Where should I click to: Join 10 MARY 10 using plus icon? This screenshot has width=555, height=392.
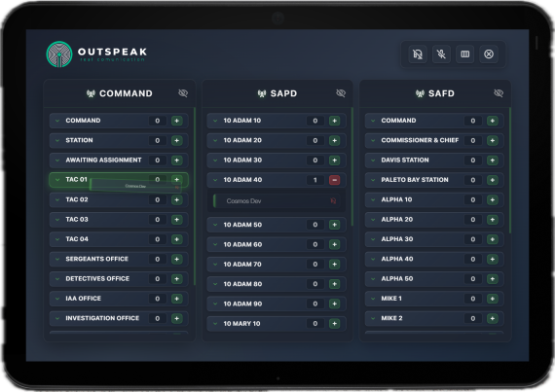tap(335, 324)
